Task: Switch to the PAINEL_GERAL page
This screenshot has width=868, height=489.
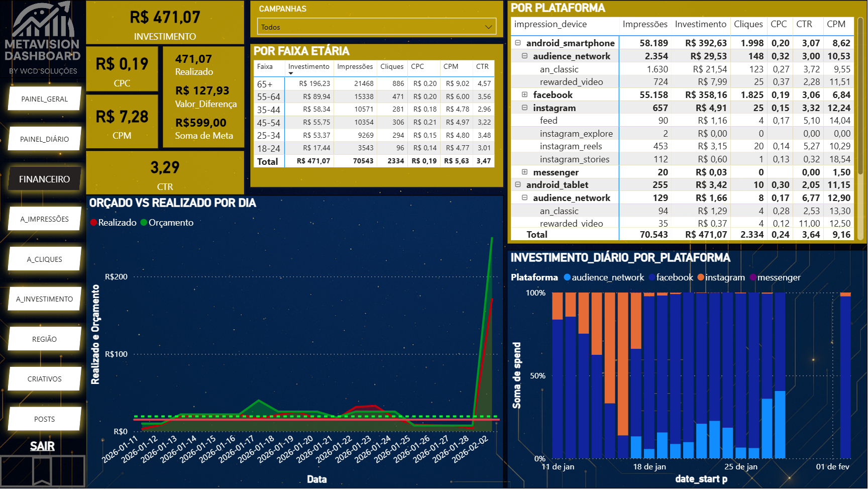Action: [44, 99]
